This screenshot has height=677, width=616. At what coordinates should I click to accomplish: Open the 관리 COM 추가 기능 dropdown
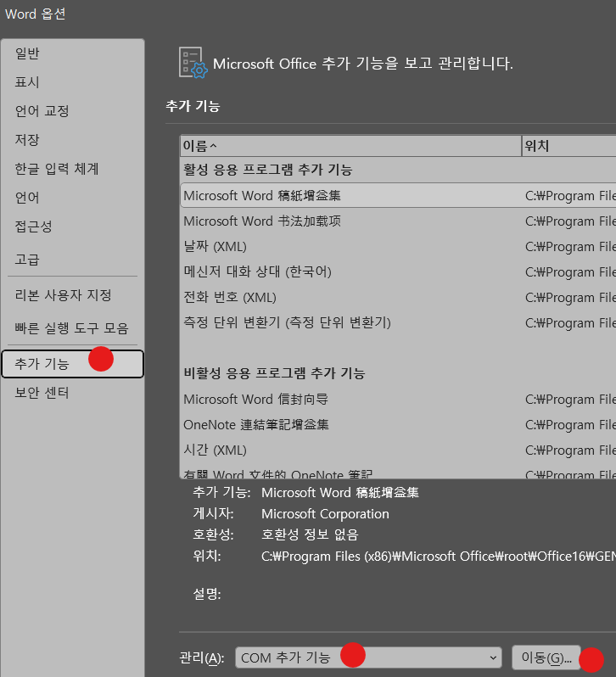[x=368, y=657]
